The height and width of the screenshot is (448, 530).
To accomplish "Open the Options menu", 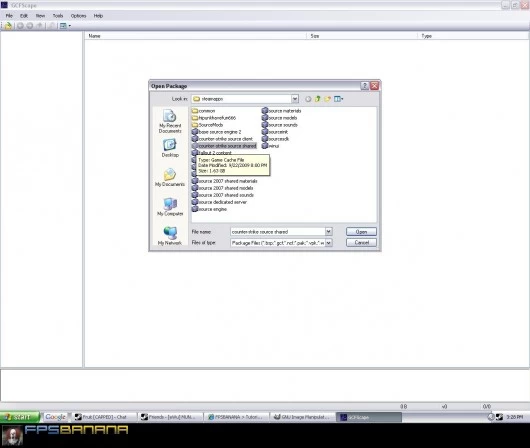I will coord(78,16).
